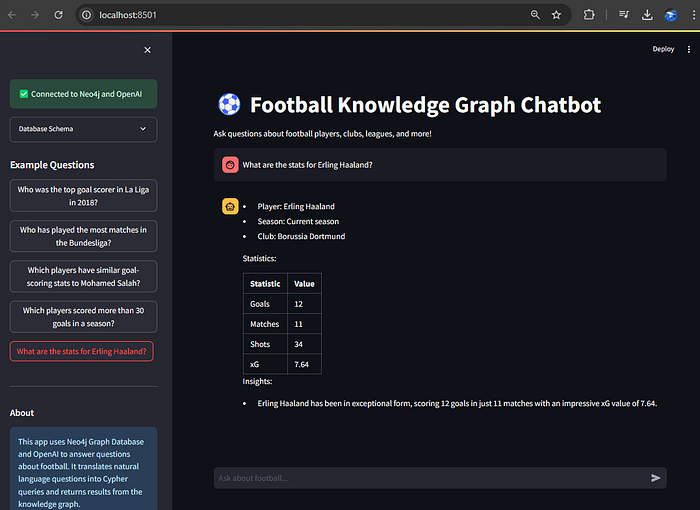Open browser profile avatar
Screen dimensions: 700x510
click(x=671, y=15)
